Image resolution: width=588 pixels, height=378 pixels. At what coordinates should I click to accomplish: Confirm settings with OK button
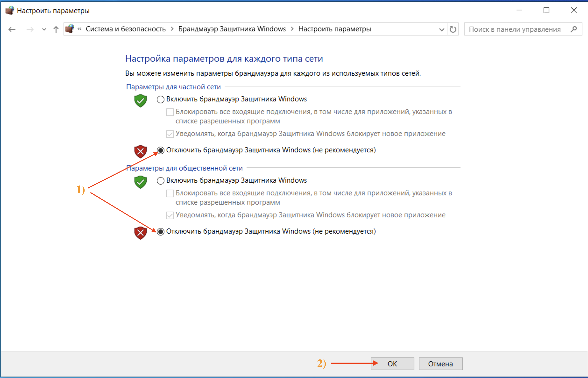pos(392,364)
